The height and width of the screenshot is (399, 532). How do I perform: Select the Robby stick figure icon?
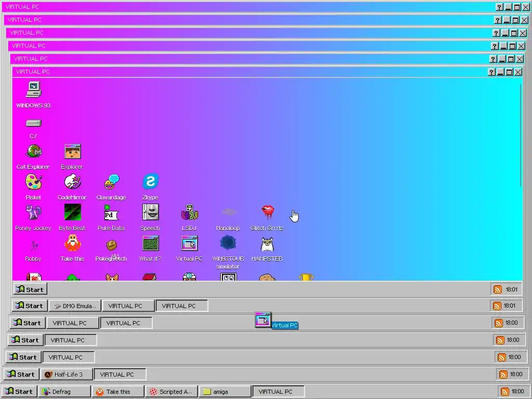click(x=34, y=245)
